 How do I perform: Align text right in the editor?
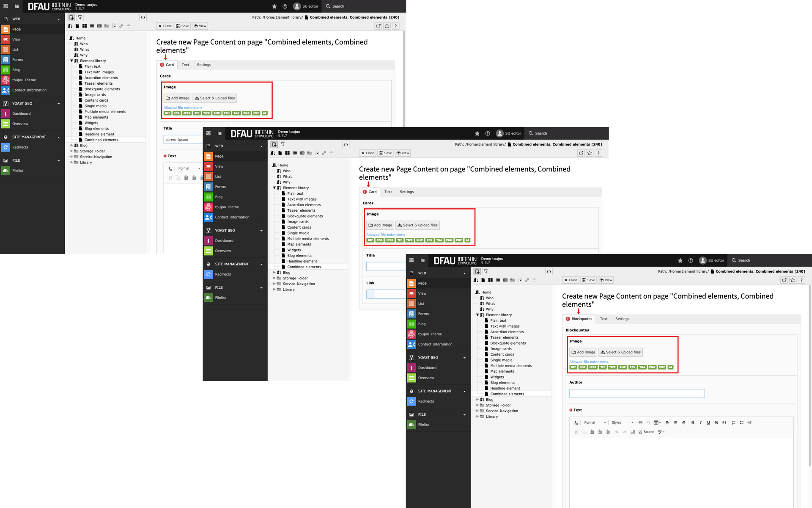683,422
